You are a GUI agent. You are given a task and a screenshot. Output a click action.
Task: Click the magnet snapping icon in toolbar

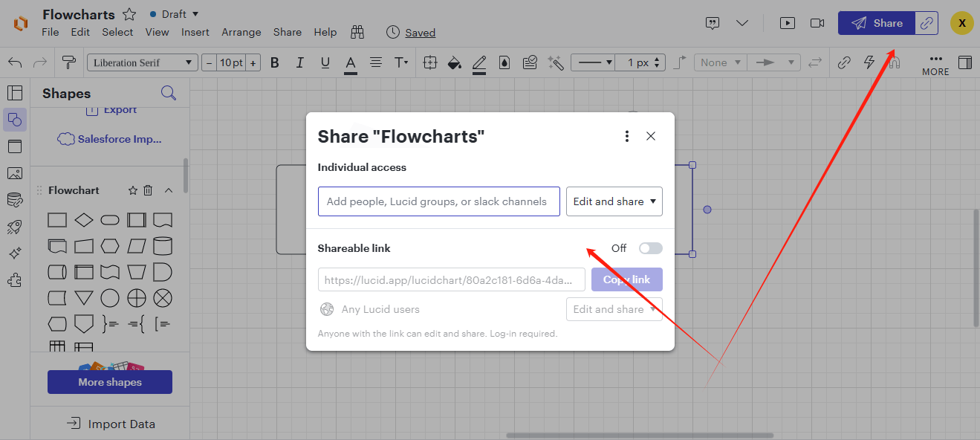pos(894,62)
